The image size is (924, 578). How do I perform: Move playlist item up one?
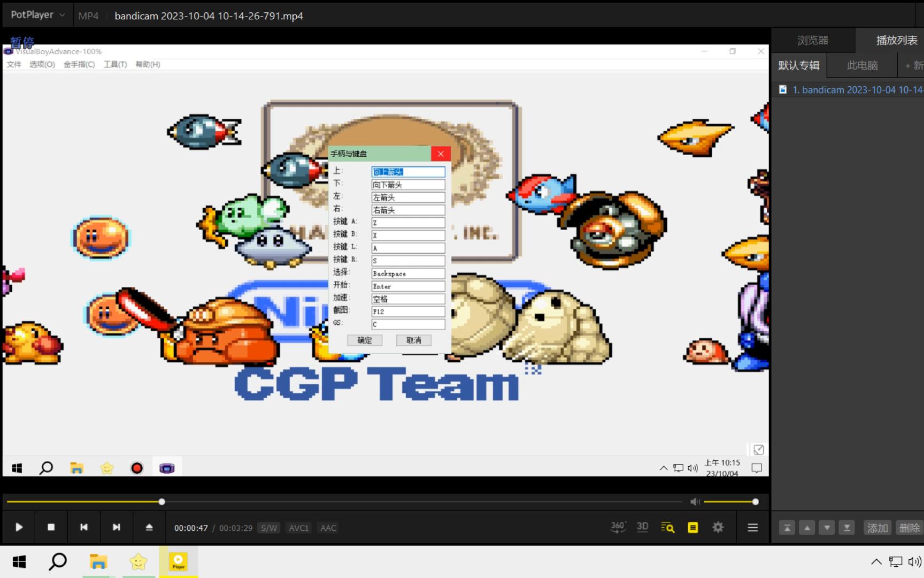pos(807,528)
